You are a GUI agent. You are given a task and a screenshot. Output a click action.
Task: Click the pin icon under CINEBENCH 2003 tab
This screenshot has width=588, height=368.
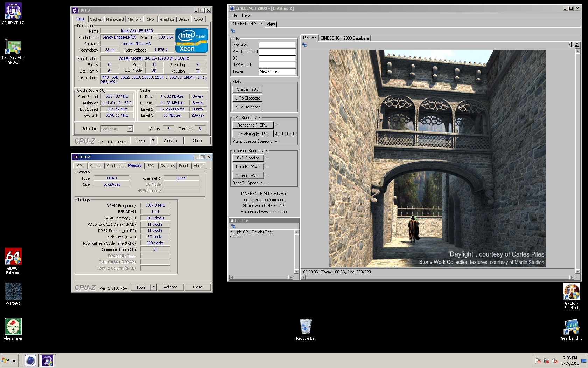tap(233, 31)
